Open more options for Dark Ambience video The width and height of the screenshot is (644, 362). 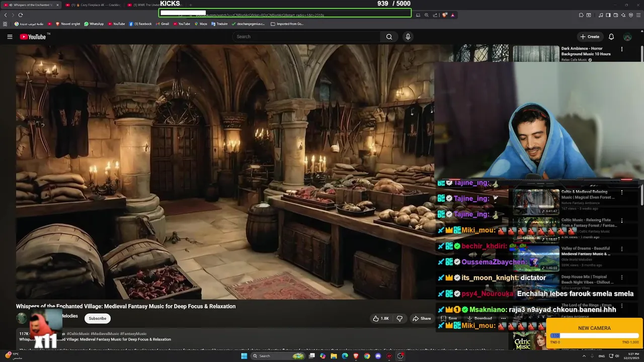coord(622,49)
